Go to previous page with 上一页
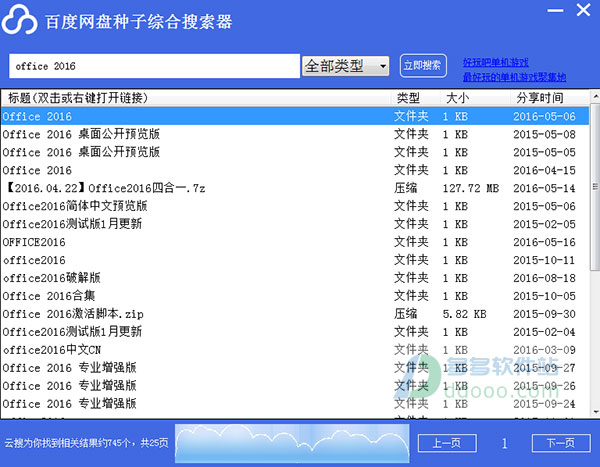Image resolution: width=600 pixels, height=467 pixels. coord(447,443)
